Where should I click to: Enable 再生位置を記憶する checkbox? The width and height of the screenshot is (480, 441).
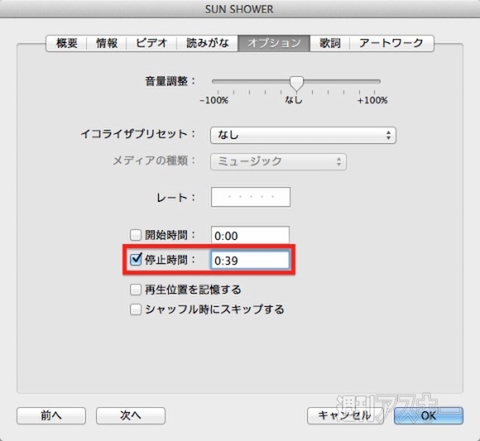coord(135,290)
